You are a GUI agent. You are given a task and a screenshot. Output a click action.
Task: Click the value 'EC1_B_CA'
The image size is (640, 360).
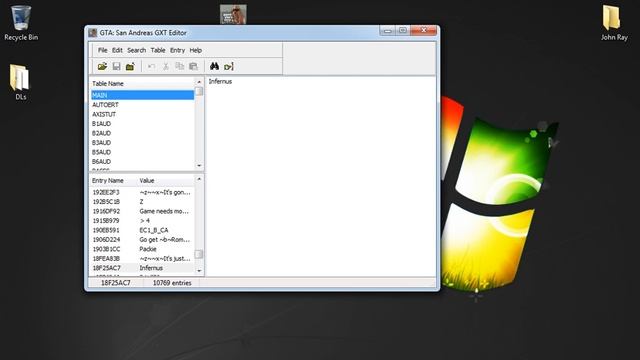(153, 230)
